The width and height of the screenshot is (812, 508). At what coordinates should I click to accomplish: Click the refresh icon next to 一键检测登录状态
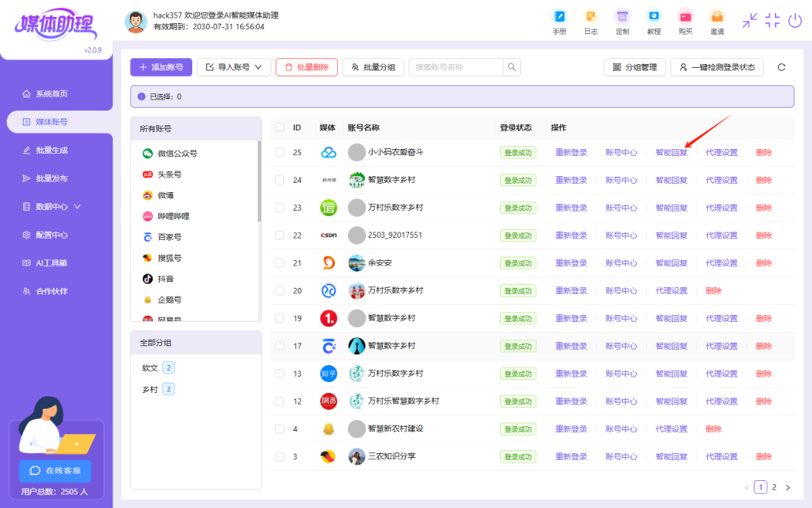tap(782, 67)
